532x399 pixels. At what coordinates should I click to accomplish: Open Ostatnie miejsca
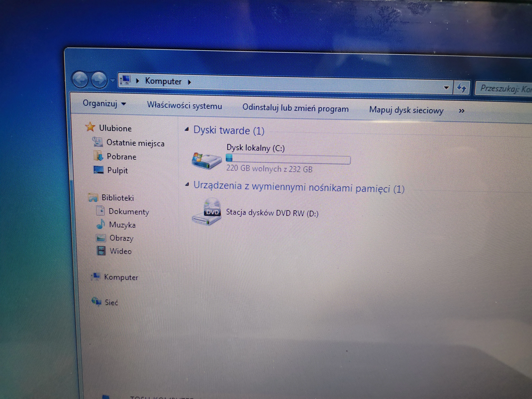click(x=135, y=143)
